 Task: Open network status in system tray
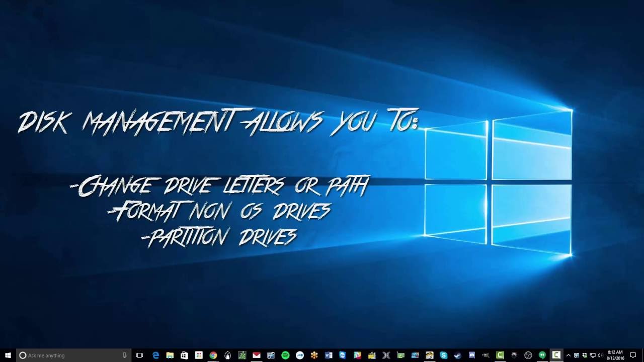coord(592,355)
